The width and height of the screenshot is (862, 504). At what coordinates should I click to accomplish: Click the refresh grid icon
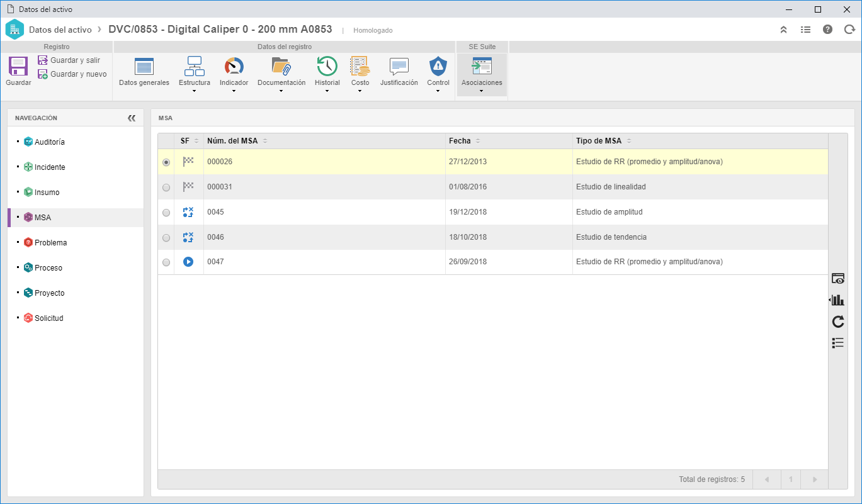click(x=838, y=322)
